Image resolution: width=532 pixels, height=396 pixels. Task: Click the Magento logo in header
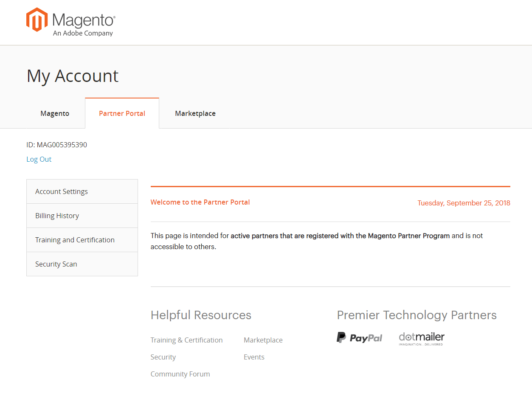coord(71,22)
